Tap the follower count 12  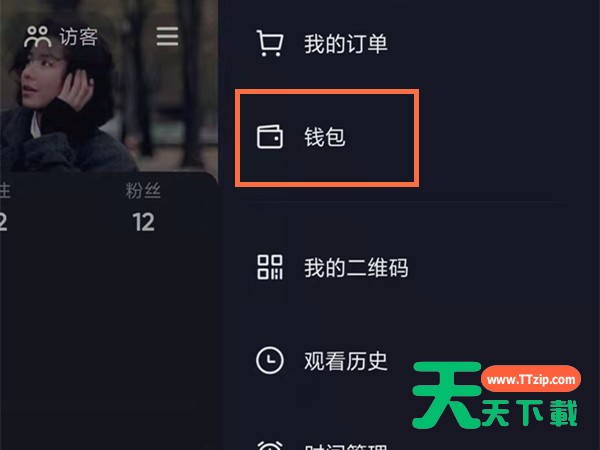[143, 222]
